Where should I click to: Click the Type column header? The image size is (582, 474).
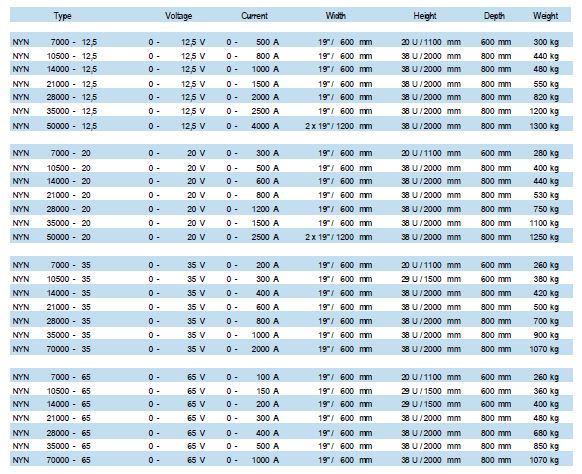[62, 16]
